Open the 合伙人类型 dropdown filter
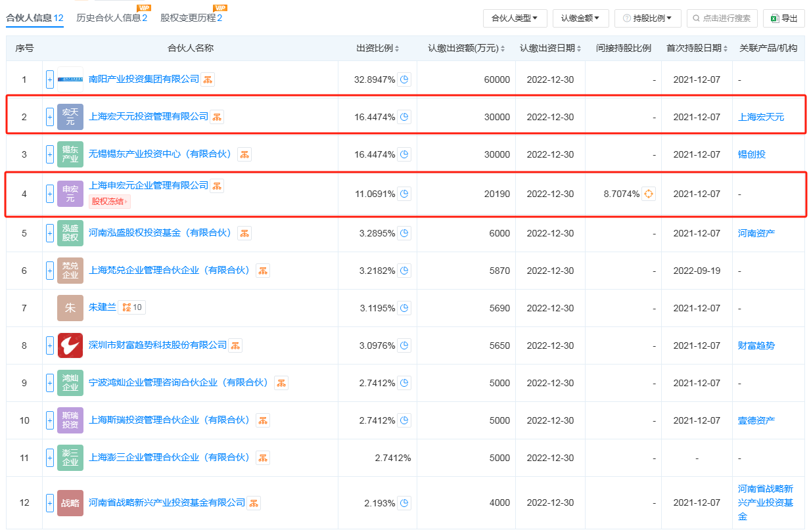809x532 pixels. pos(515,18)
